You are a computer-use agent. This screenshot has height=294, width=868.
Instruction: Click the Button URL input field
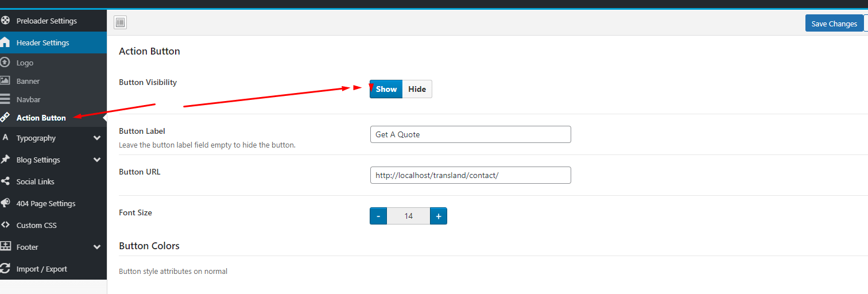[x=470, y=175]
